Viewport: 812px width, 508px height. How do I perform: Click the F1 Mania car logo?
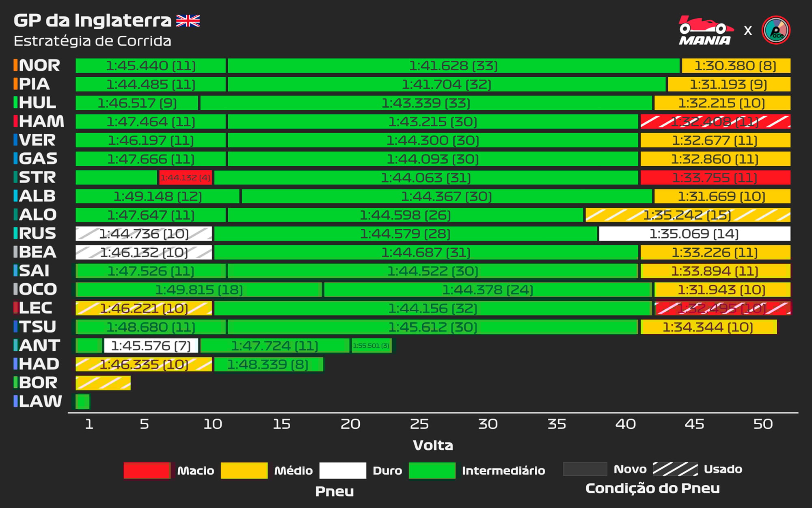[x=706, y=30]
